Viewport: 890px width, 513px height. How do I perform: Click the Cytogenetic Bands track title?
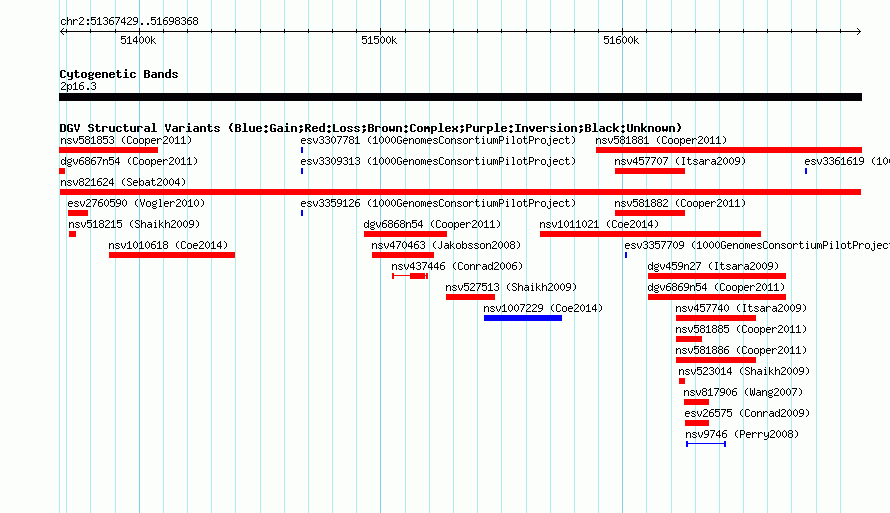[x=119, y=74]
